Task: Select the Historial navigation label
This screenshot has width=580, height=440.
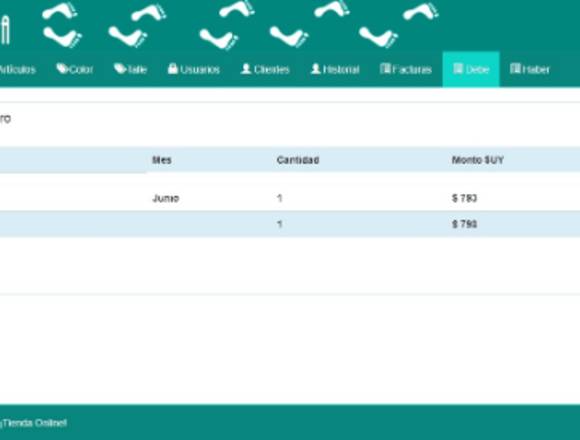Action: 341,70
